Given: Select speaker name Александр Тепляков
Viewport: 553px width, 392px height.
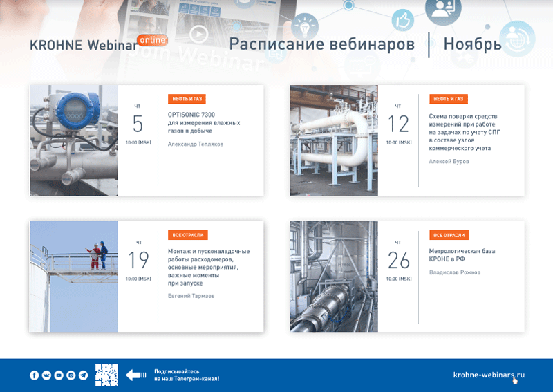Looking at the screenshot, I should point(196,144).
